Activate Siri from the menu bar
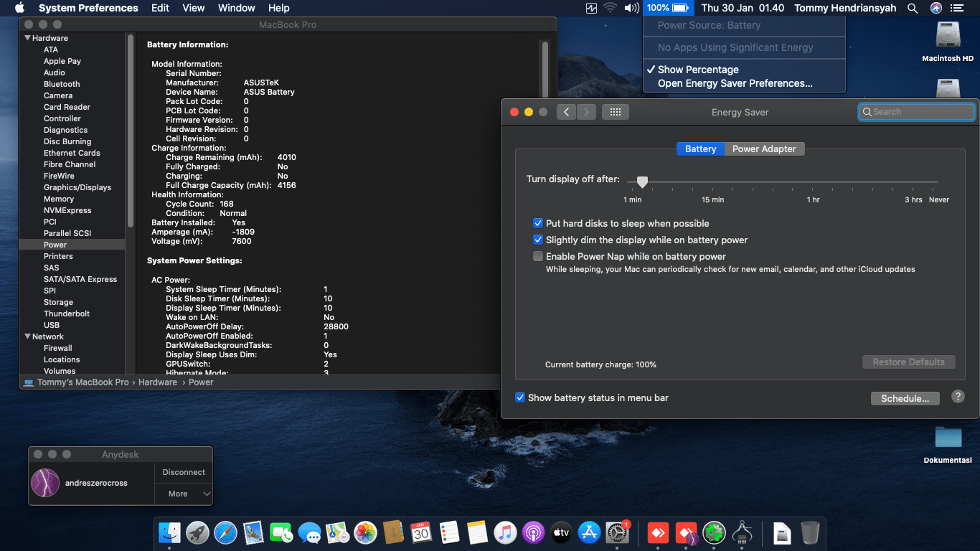 (x=936, y=8)
